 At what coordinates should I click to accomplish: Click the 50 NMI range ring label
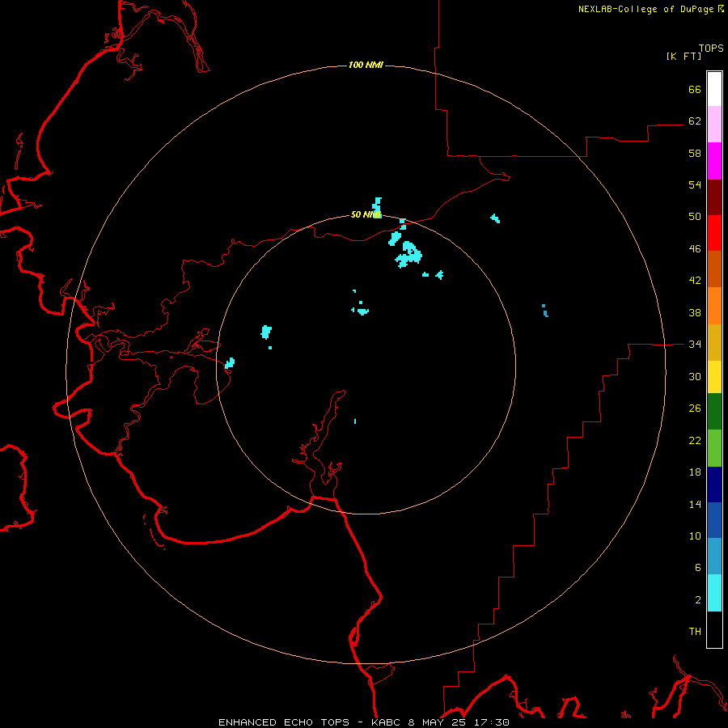point(366,214)
